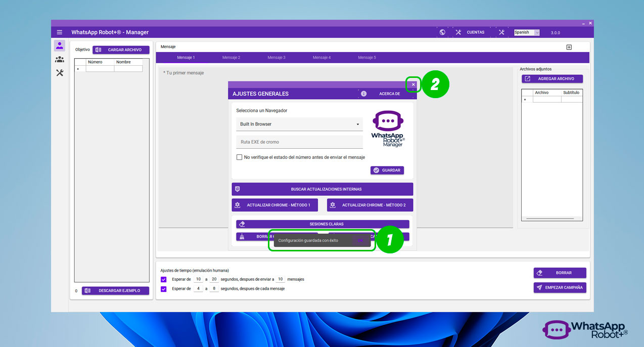Click the Nombre column header

128,62
